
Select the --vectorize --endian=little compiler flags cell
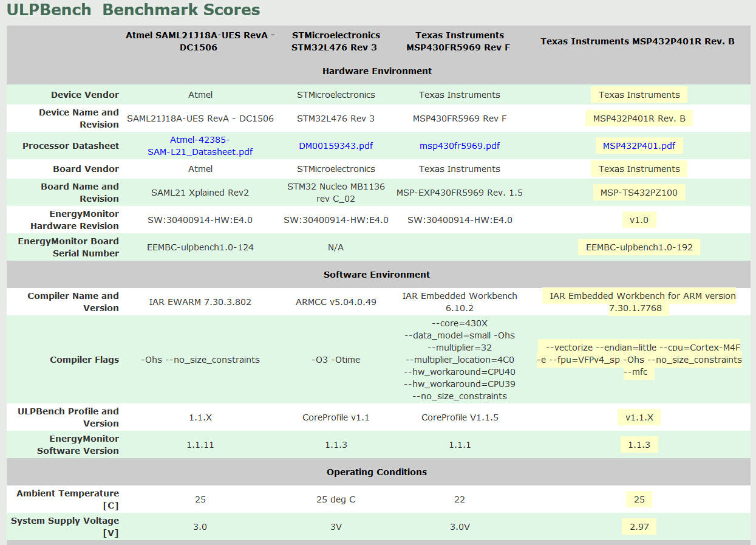click(x=639, y=360)
